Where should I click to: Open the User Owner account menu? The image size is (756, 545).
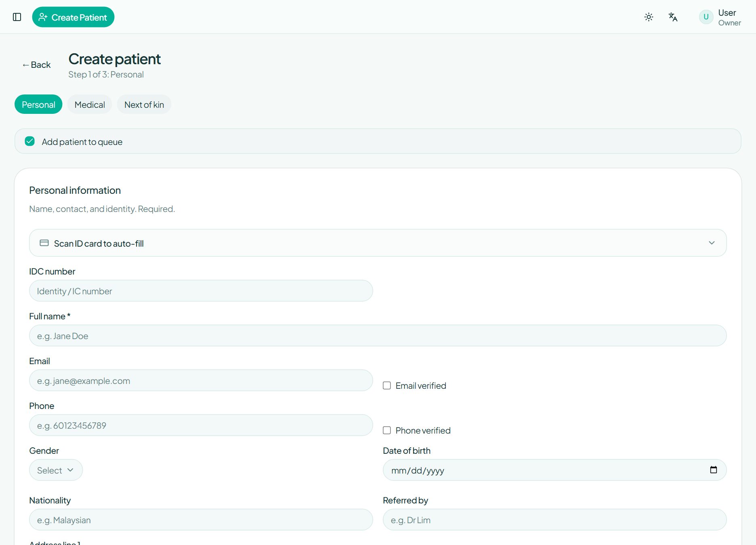(x=720, y=17)
